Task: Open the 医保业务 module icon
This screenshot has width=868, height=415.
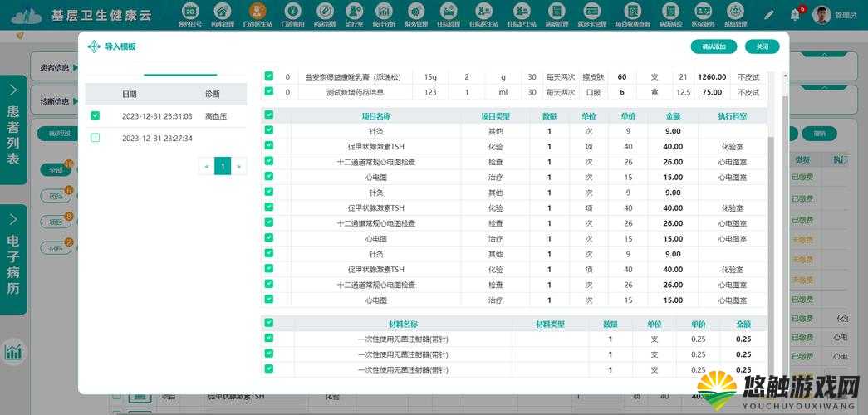Action: pos(703,11)
